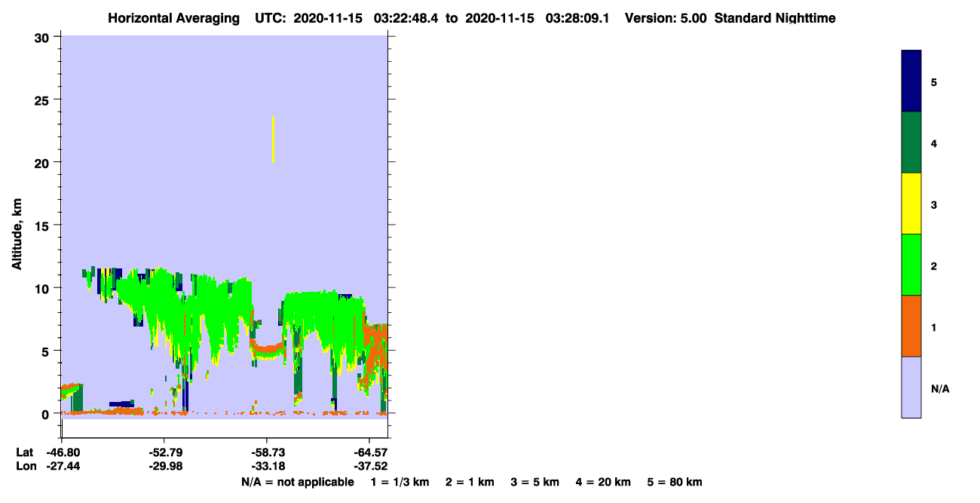Click the longitude value -33.18

267,466
